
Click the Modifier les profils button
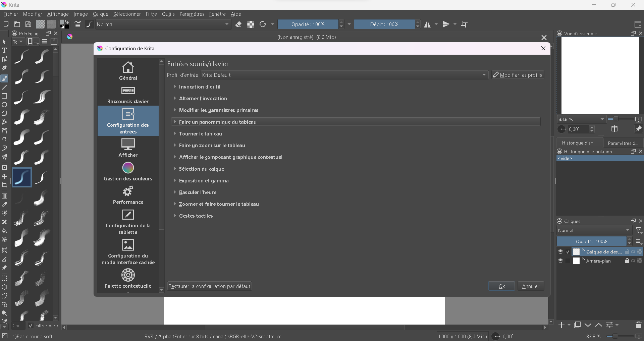tap(518, 75)
